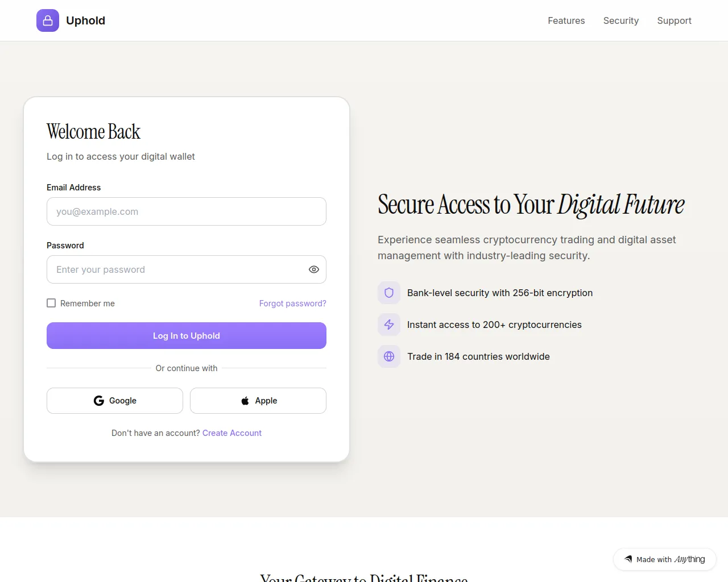Click the Apple logo icon
This screenshot has width=728, height=582.
click(245, 401)
